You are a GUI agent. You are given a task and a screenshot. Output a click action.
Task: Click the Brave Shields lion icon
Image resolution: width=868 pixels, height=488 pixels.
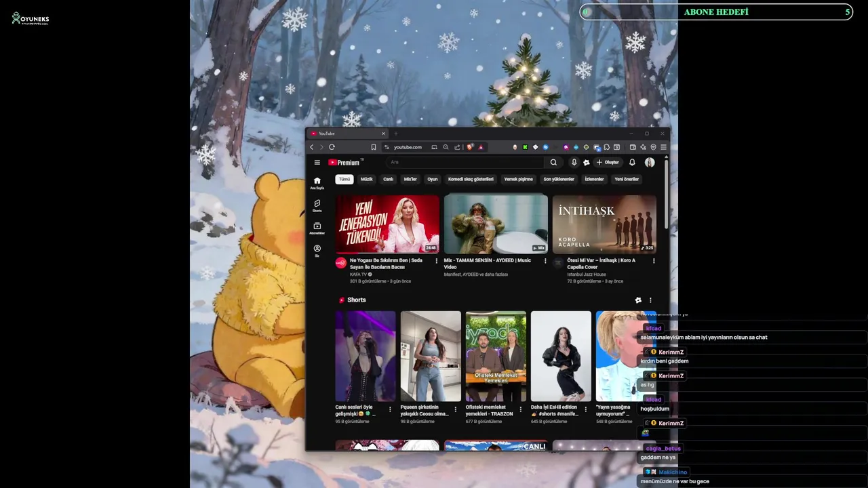pos(470,147)
